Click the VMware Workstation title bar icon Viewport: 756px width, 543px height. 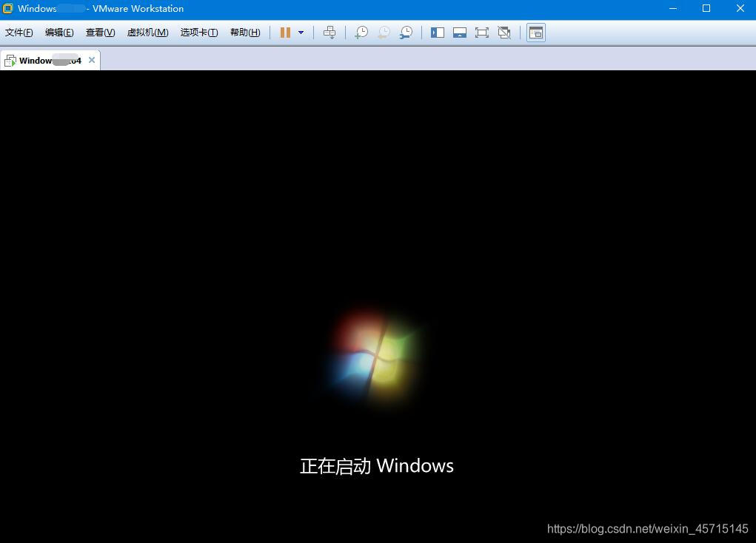pyautogui.click(x=7, y=8)
